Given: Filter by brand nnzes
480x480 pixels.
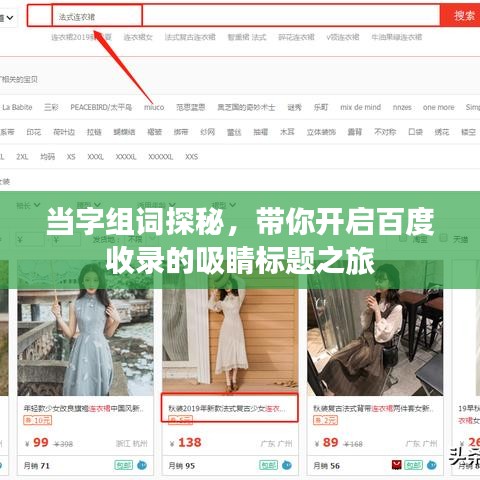Looking at the screenshot, I should pos(402,107).
